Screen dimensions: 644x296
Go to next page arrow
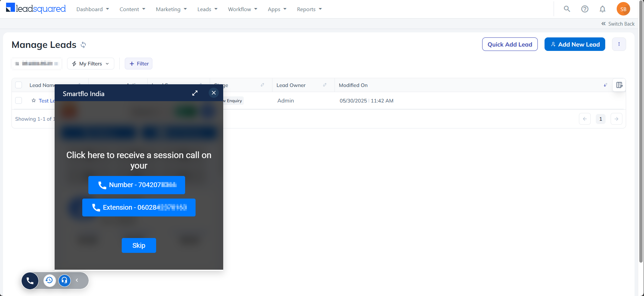point(616,119)
